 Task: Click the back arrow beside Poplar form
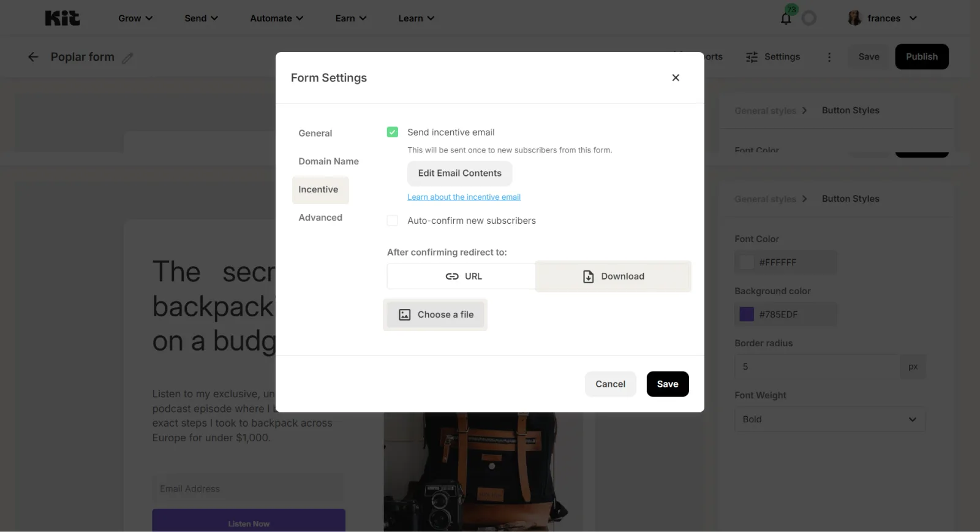point(33,57)
